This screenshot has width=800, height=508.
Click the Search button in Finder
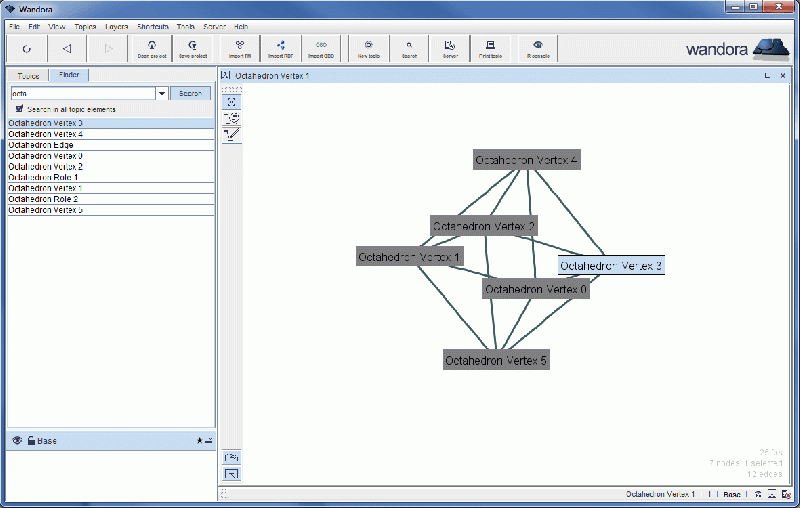coord(190,93)
